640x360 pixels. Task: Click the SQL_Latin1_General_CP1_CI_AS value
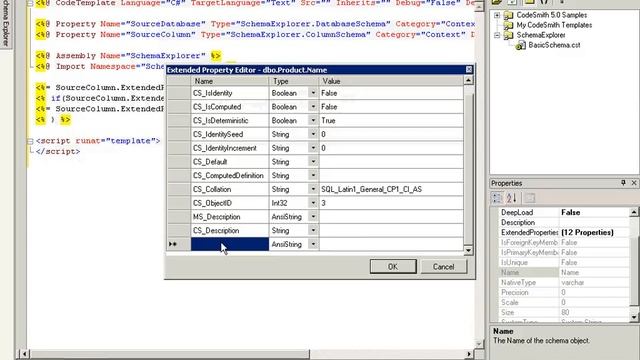[x=371, y=189]
